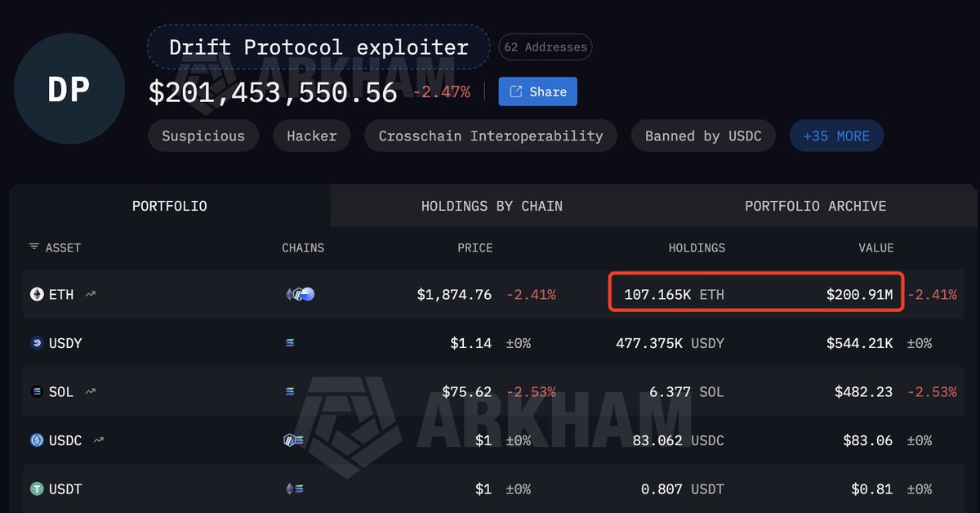Click the USDY token icon
980x513 pixels.
pos(37,343)
